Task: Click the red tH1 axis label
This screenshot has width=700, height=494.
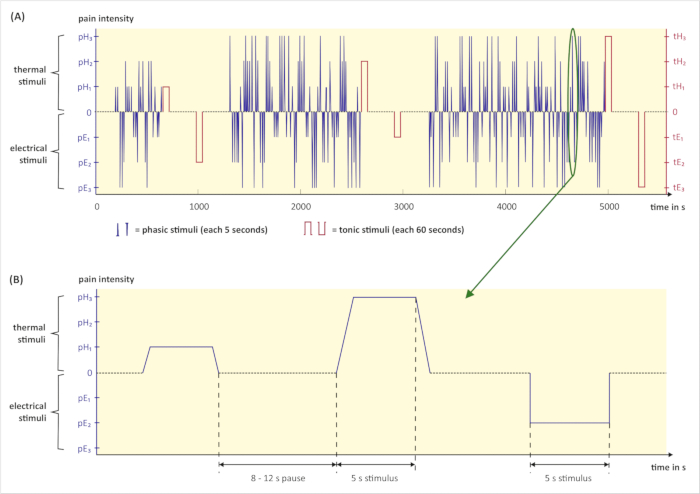Action: [x=679, y=87]
